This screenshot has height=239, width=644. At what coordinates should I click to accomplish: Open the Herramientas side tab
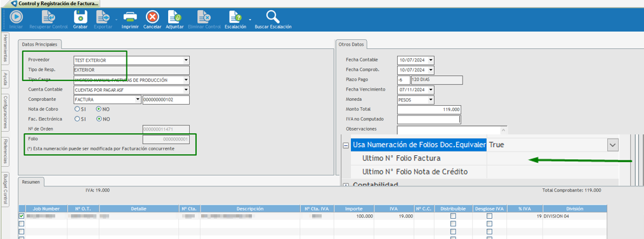point(5,48)
